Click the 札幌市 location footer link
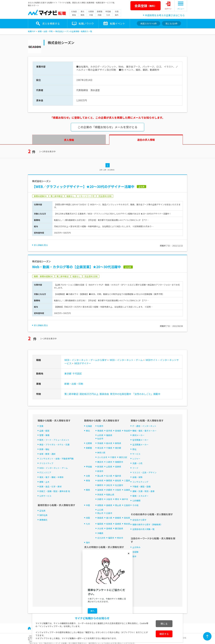215x644 pixels. click(100, 426)
